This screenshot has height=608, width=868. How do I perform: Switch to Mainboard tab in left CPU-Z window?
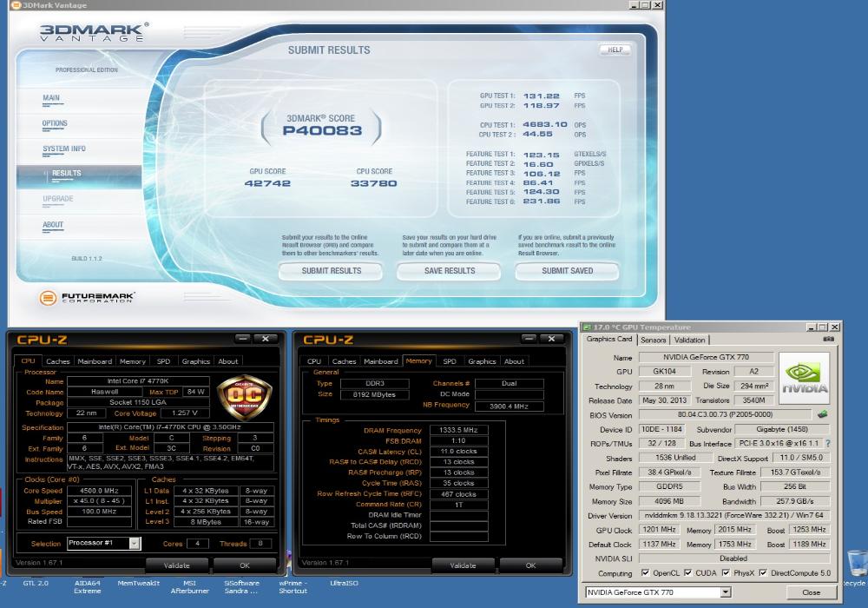[x=95, y=361]
